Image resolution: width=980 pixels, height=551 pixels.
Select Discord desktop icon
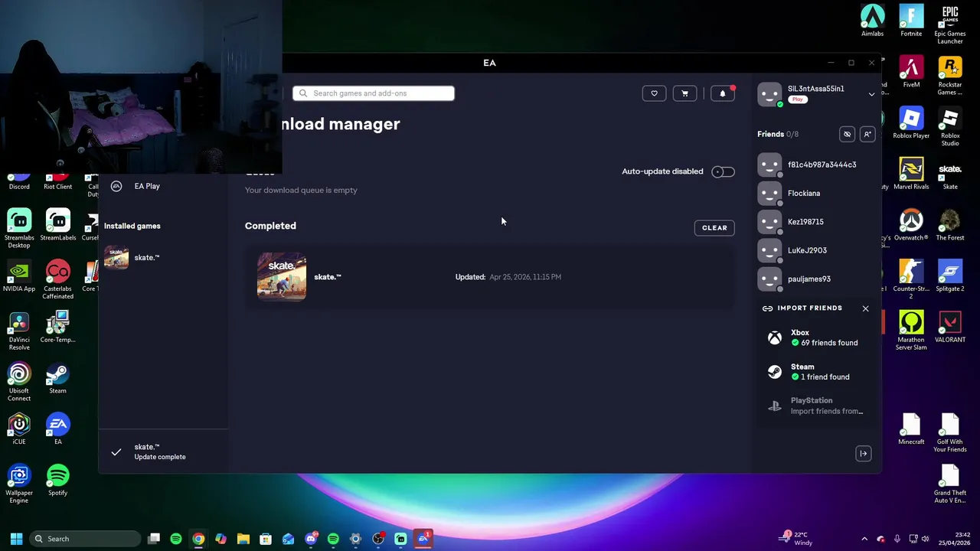[19, 182]
